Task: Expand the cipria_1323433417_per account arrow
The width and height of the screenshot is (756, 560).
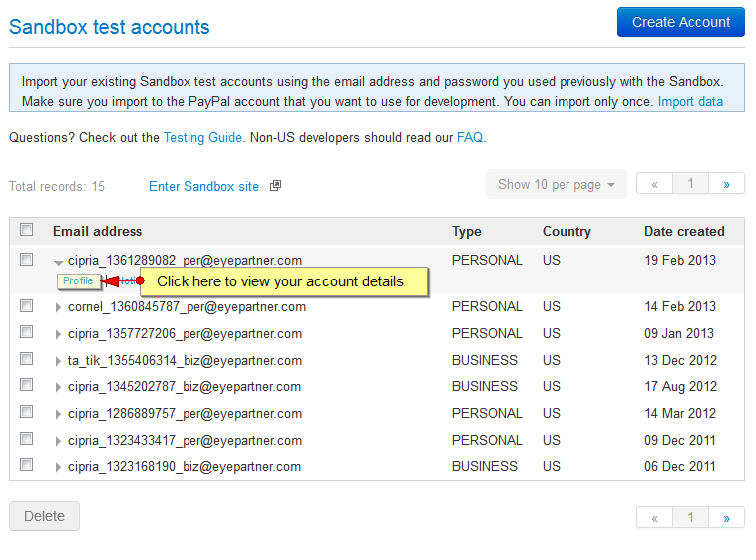Action: click(59, 440)
